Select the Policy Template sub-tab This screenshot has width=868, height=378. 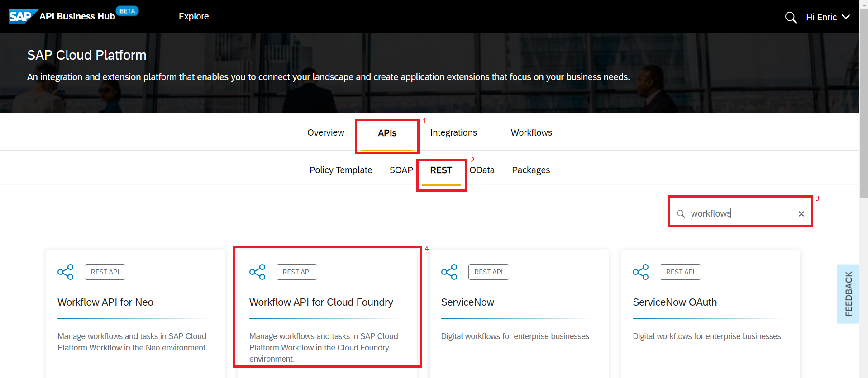click(x=341, y=170)
